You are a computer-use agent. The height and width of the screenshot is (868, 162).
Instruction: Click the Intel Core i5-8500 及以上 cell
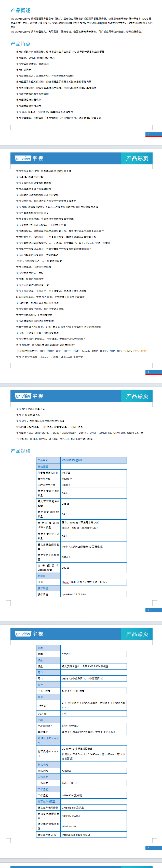click(93, 835)
